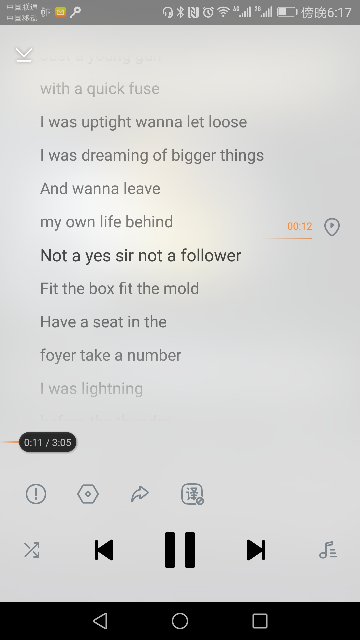Tap the Android back navigation button
The image size is (360, 640).
tap(100, 621)
